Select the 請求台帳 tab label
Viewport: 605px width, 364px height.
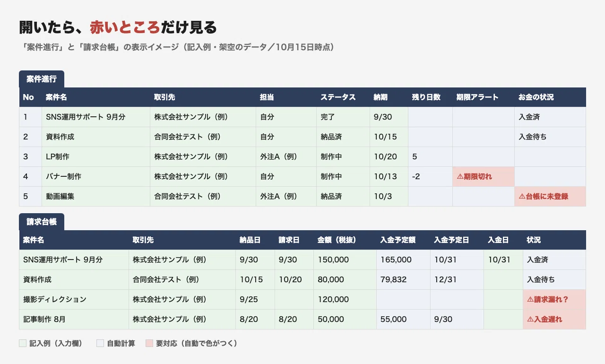pyautogui.click(x=42, y=222)
